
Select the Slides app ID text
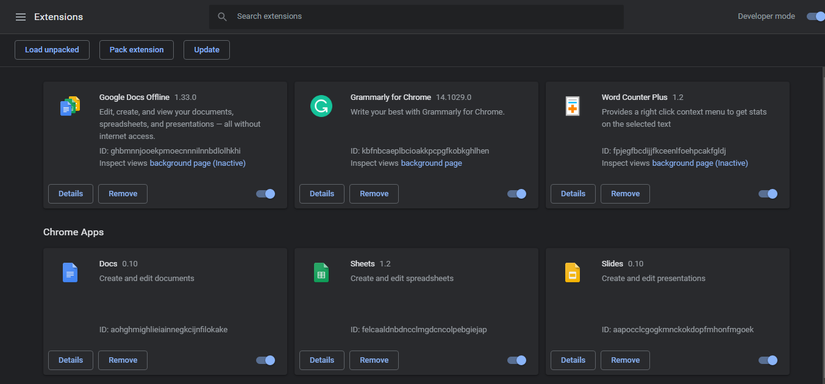tap(678, 330)
